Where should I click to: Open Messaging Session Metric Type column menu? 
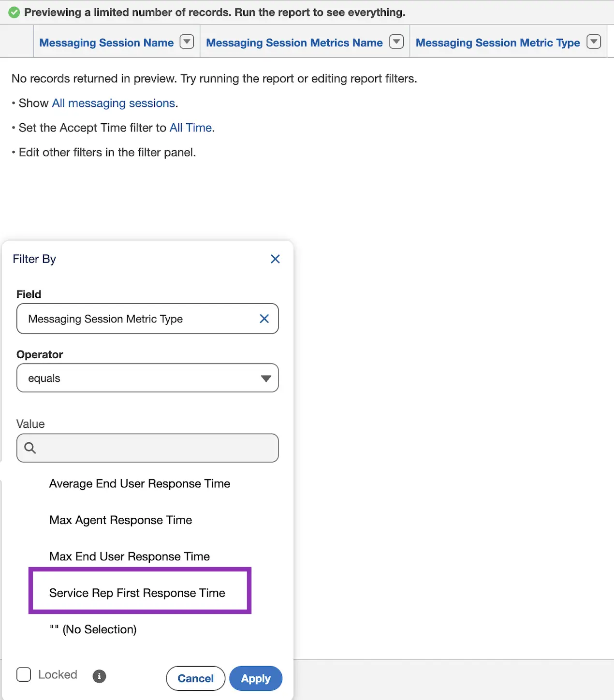click(x=593, y=42)
